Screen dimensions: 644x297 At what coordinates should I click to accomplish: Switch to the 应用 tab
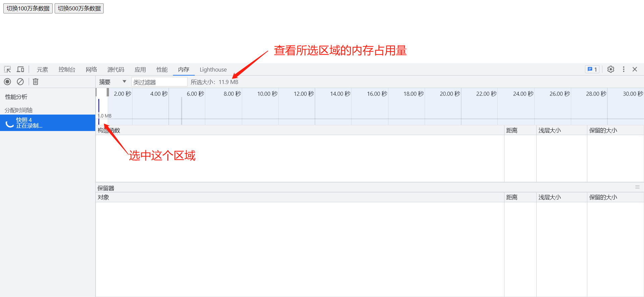coord(140,70)
